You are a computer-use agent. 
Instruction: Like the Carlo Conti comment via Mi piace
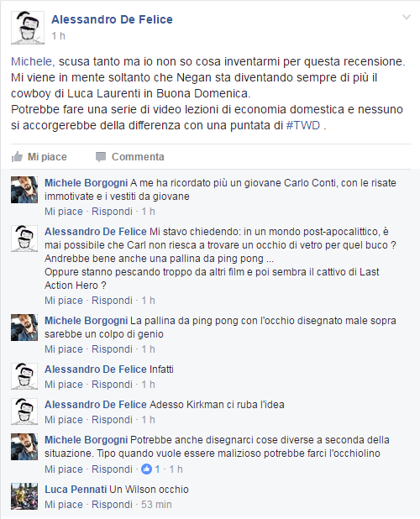(64, 212)
